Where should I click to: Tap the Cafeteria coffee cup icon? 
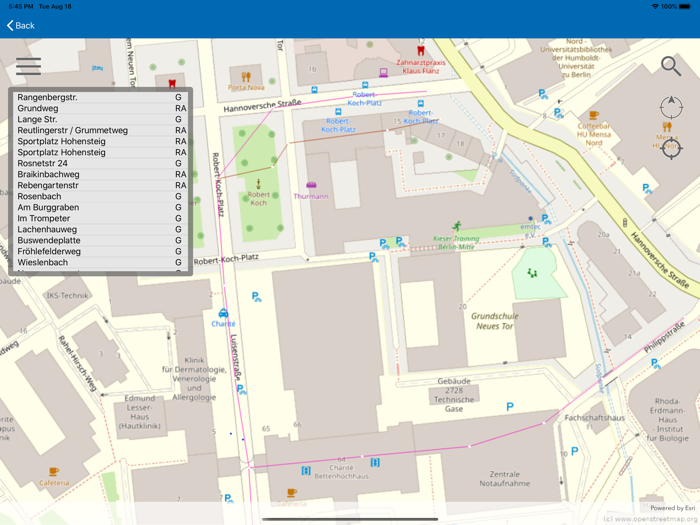tap(54, 471)
